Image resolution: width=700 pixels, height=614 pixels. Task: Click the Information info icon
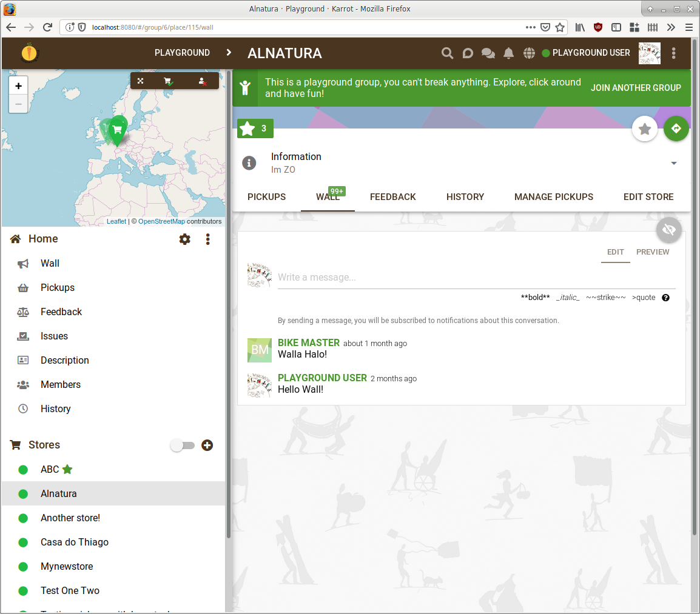point(249,163)
